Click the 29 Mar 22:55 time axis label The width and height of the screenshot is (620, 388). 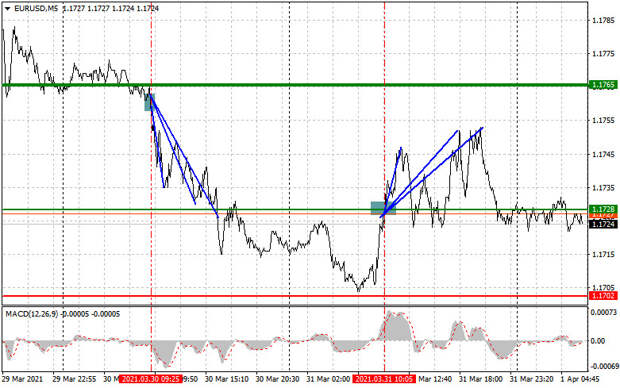pos(74,379)
